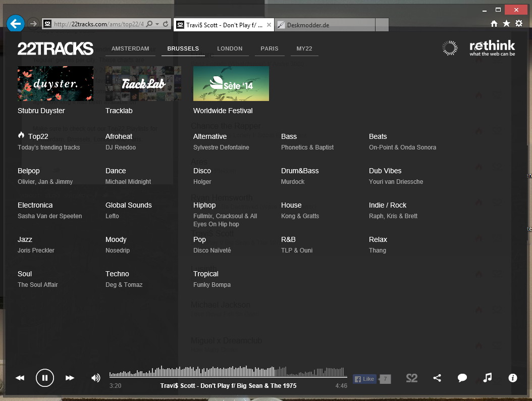Open the Sète '14 festival thumbnail
Image resolution: width=532 pixels, height=401 pixels.
(x=231, y=83)
